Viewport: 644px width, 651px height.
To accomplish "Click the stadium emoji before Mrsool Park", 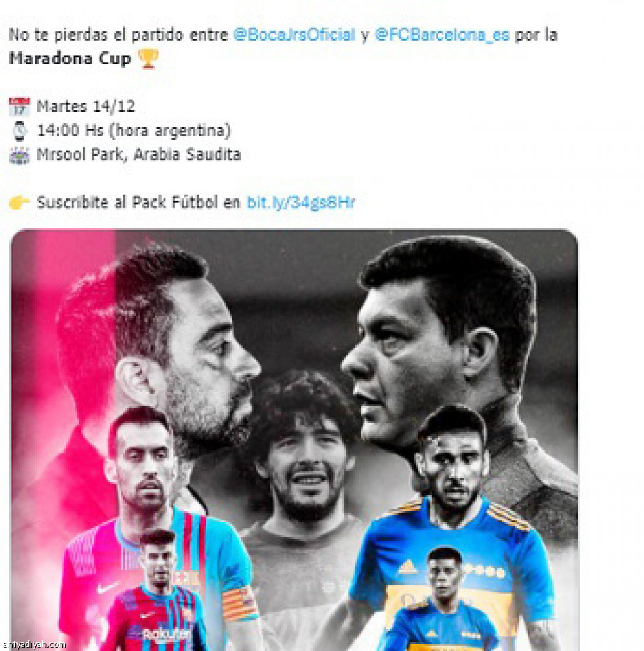I will 20,155.
